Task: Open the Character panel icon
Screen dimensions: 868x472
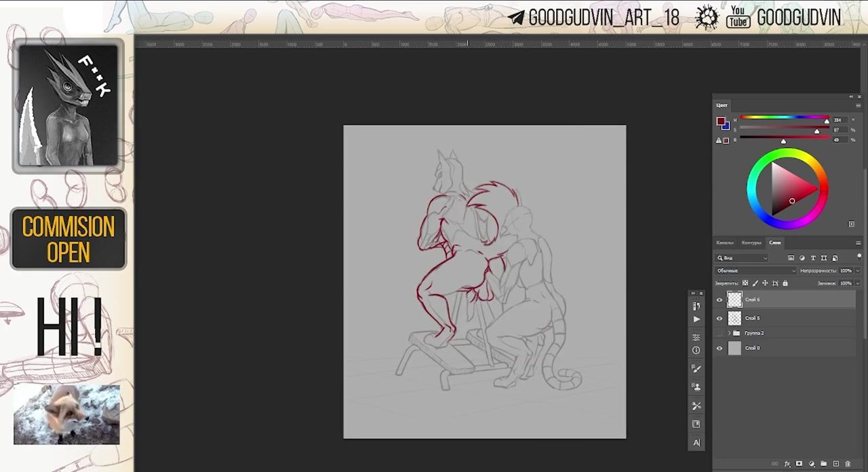Action: click(x=696, y=443)
